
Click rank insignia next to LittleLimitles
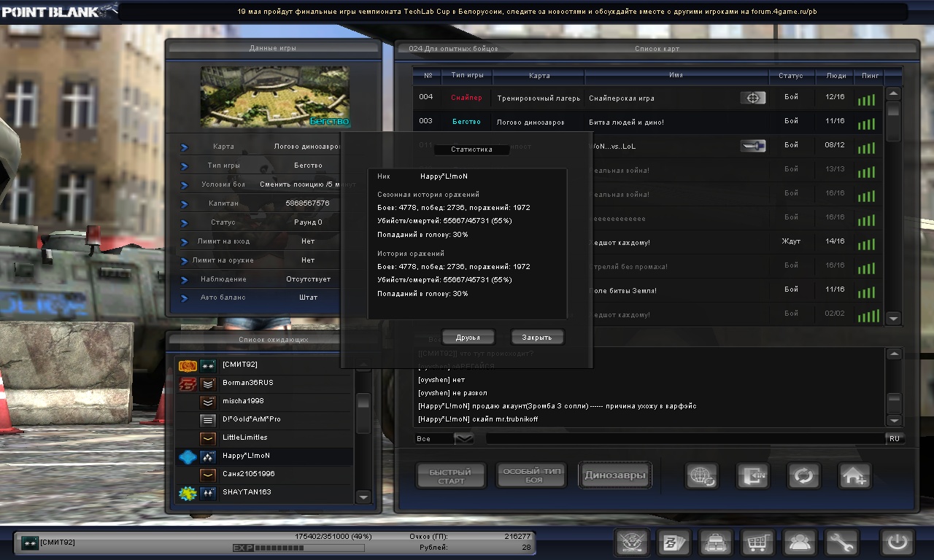click(208, 438)
